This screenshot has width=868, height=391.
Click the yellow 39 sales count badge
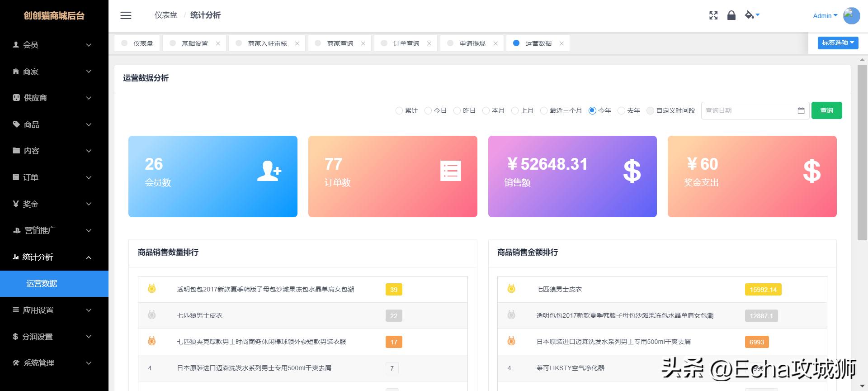pyautogui.click(x=394, y=290)
